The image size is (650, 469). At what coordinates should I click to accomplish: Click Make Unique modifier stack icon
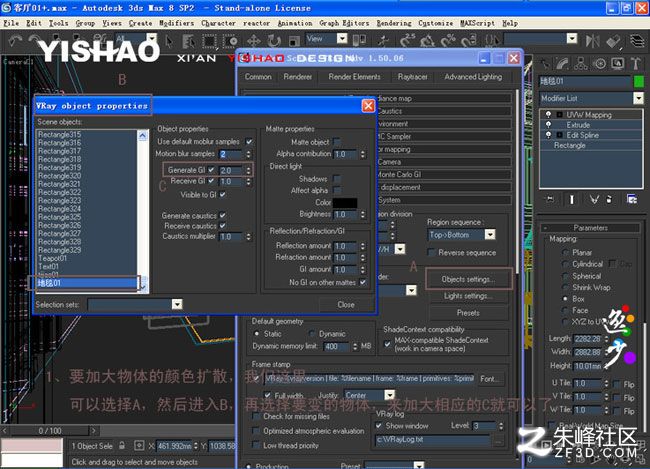pos(594,199)
